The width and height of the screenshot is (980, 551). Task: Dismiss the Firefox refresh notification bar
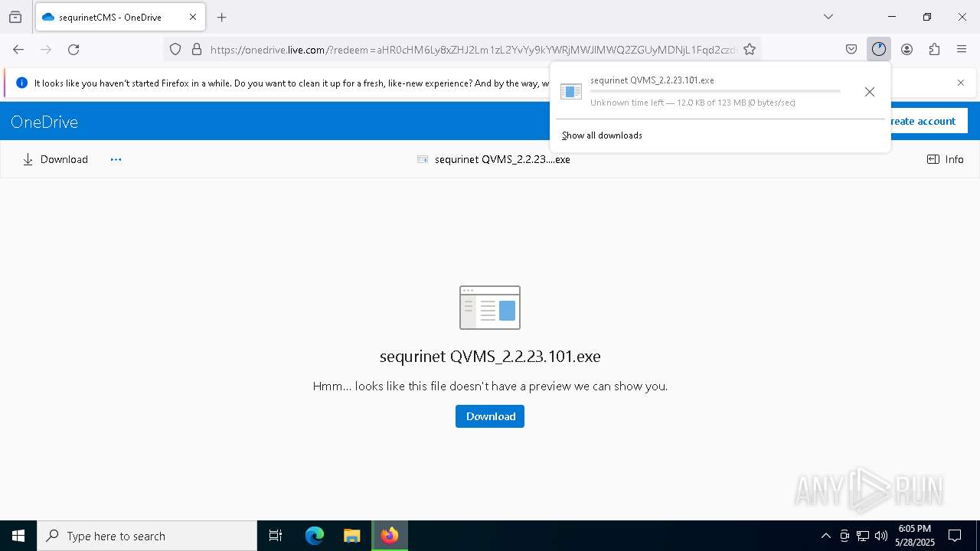tap(961, 83)
